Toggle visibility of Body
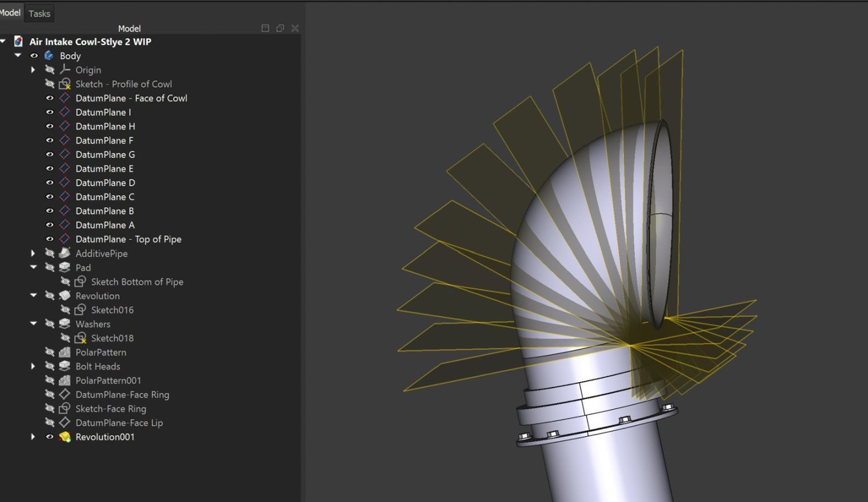Screen dimensions: 868x502 [x=34, y=55]
